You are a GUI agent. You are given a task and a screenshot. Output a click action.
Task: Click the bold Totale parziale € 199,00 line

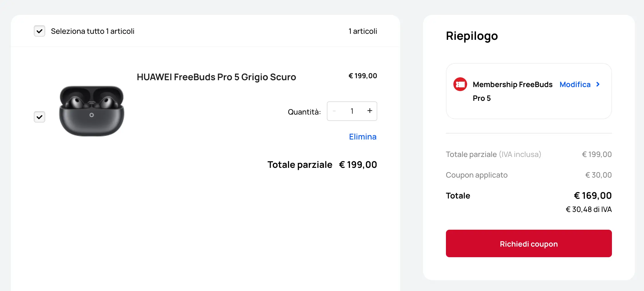[322, 165]
